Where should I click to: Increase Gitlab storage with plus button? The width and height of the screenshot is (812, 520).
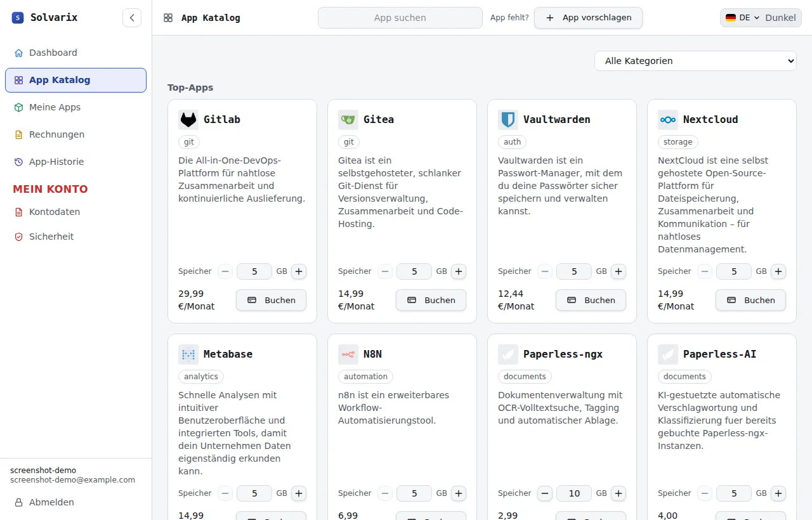299,271
